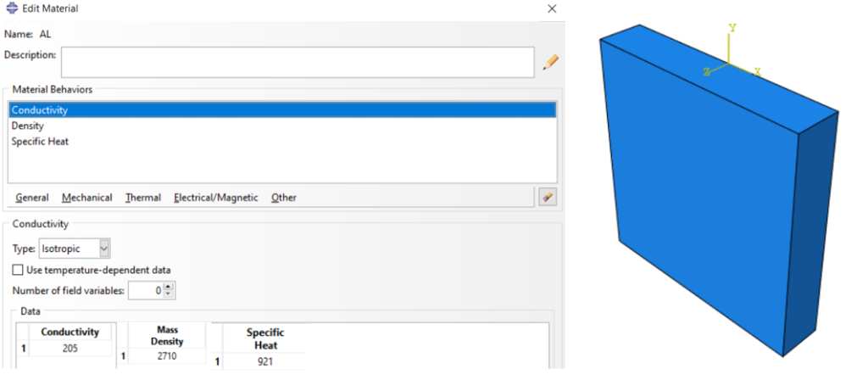Click the Abaqus logo in the Edit Material title bar

tap(11, 8)
